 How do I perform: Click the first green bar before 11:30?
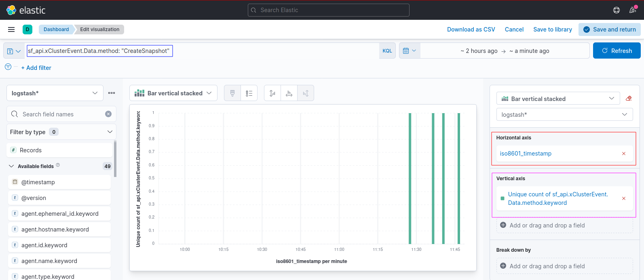(x=410, y=178)
